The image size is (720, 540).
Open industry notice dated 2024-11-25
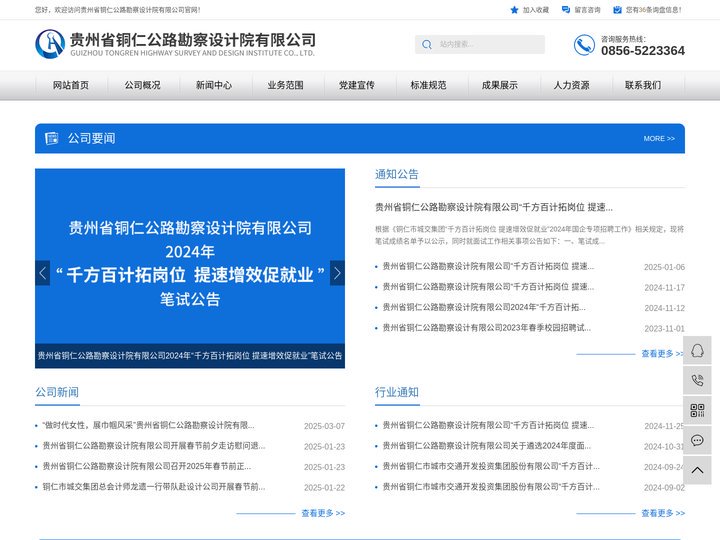click(x=488, y=426)
